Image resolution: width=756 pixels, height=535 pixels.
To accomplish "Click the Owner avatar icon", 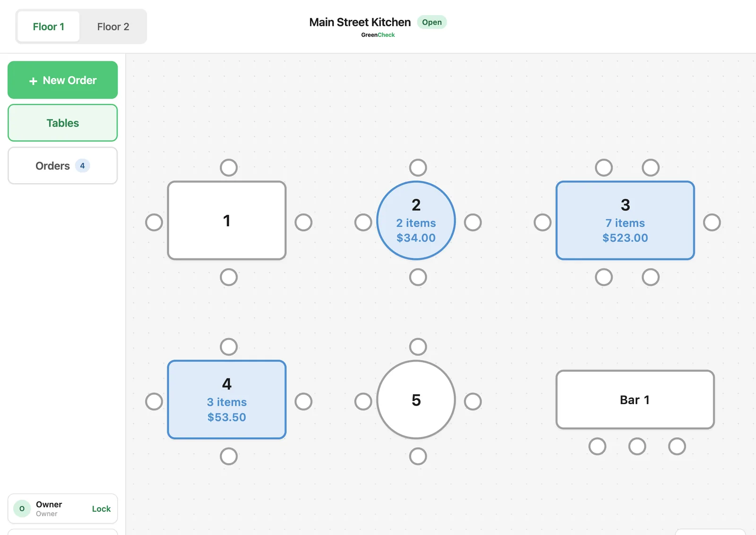I will 22,509.
